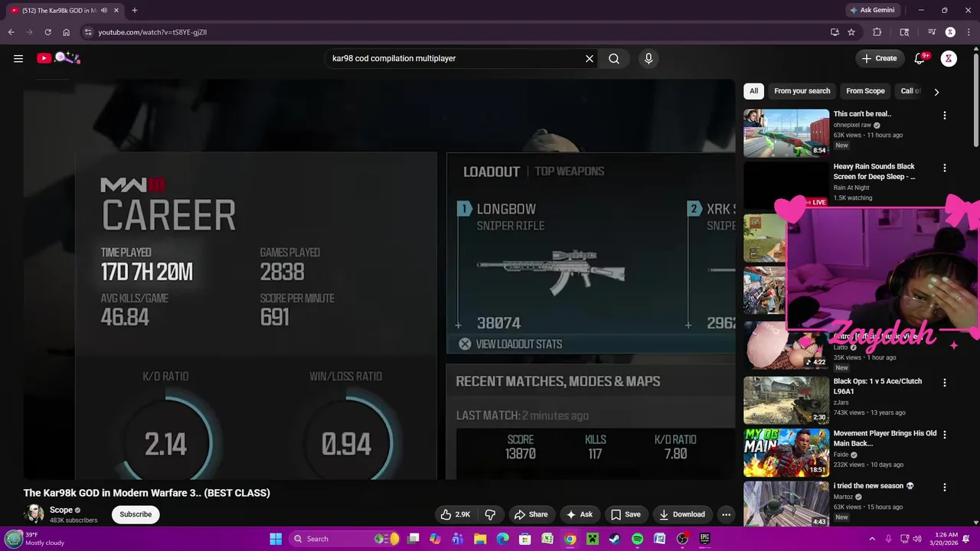Like the video
The width and height of the screenshot is (980, 551).
455,514
